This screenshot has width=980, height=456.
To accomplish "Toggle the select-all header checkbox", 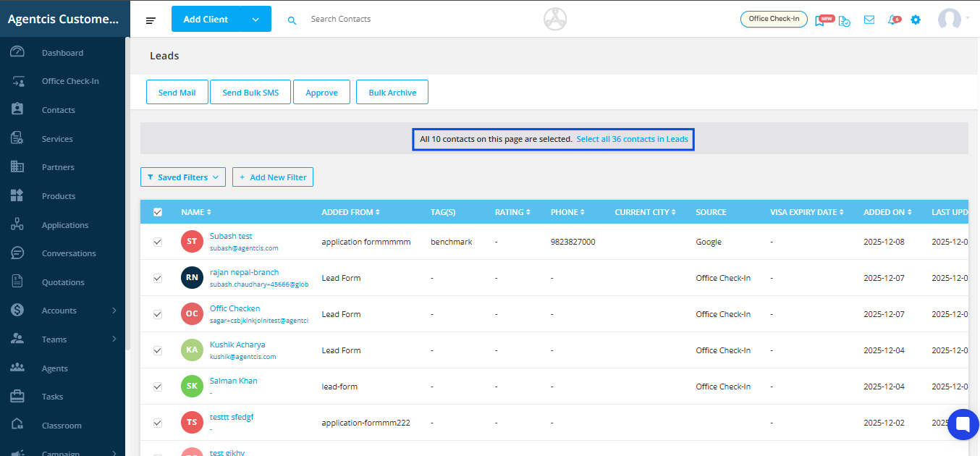I will tap(158, 212).
